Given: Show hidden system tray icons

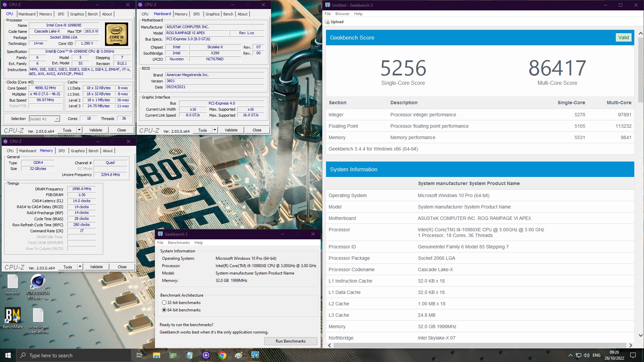Looking at the screenshot, I should pyautogui.click(x=570, y=355).
